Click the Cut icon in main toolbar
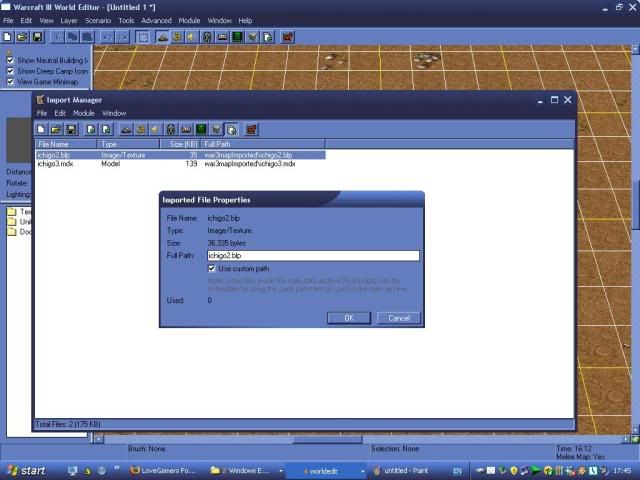Viewport: 640px width, 480px height. [57, 37]
